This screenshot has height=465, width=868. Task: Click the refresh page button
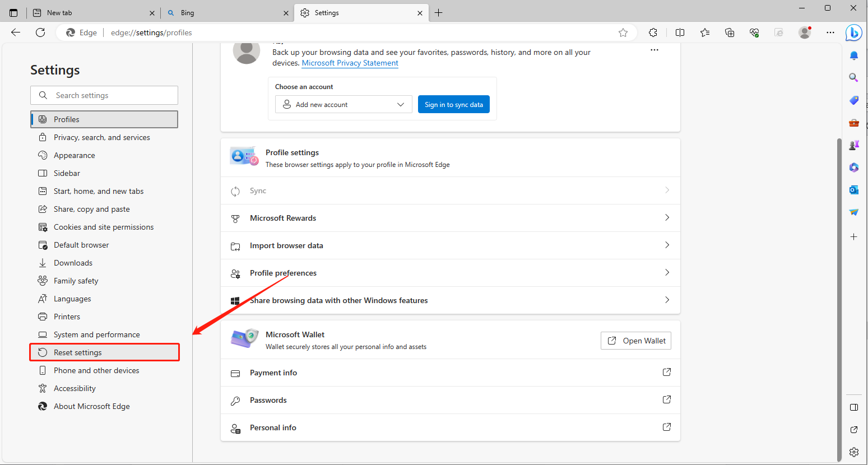[40, 32]
